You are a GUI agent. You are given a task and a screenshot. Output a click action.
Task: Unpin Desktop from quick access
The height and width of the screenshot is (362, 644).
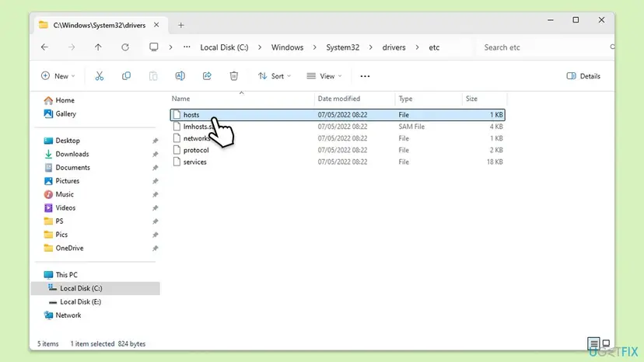coord(156,141)
